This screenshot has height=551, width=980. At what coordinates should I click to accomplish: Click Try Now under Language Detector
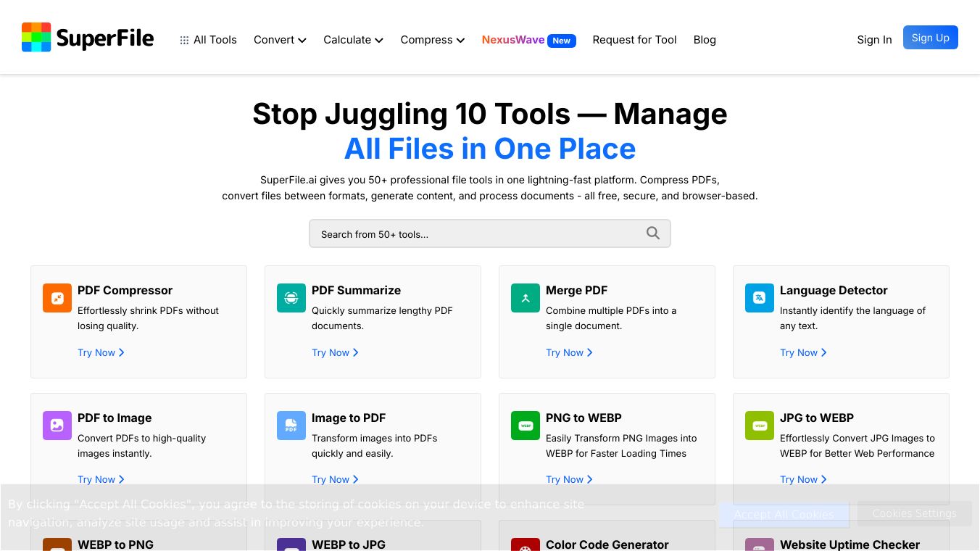click(x=803, y=352)
